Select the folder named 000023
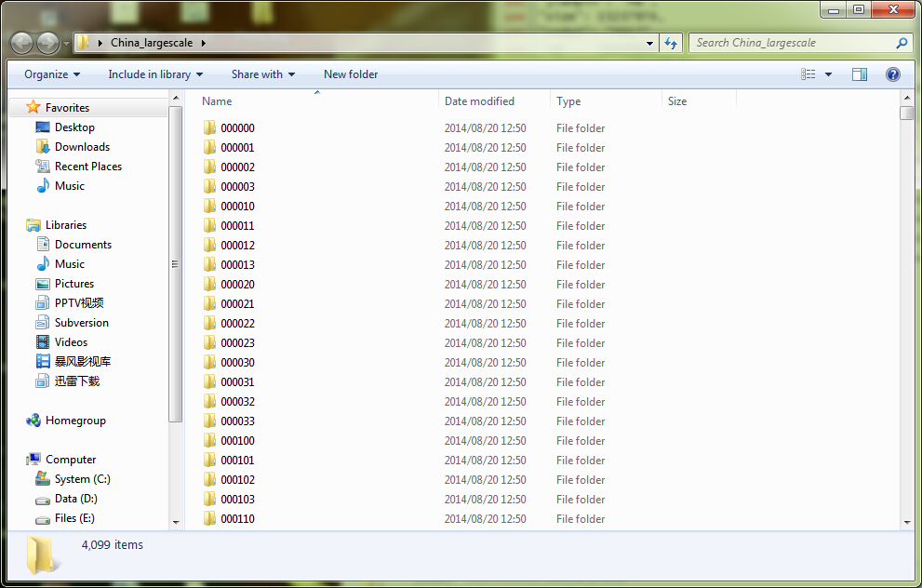The width and height of the screenshot is (922, 588). tap(237, 342)
